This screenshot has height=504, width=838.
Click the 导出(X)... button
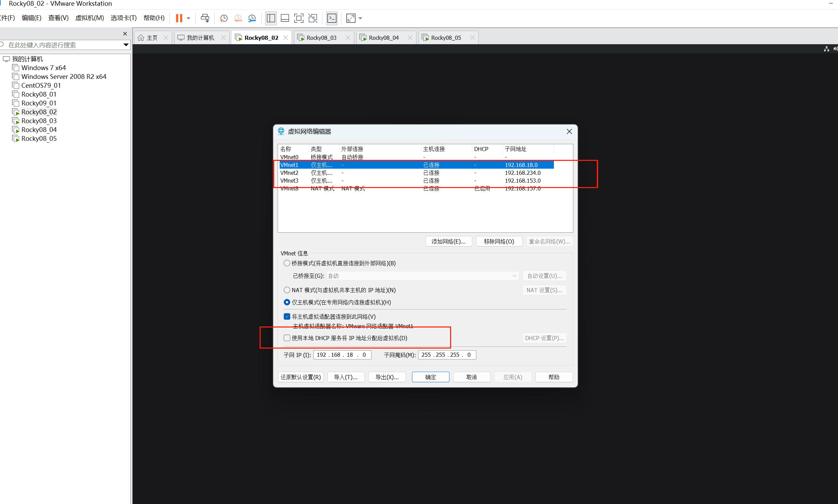387,377
